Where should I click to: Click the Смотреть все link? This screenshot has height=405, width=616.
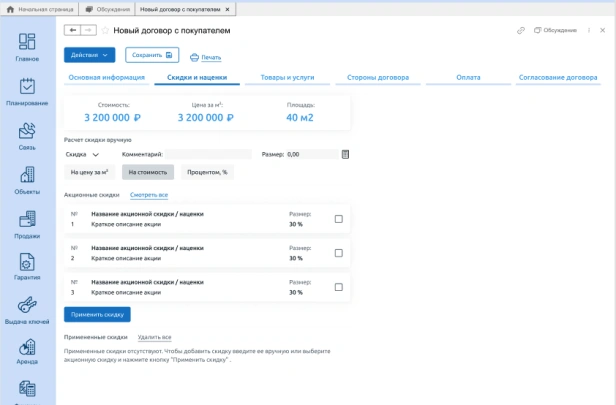[148, 195]
